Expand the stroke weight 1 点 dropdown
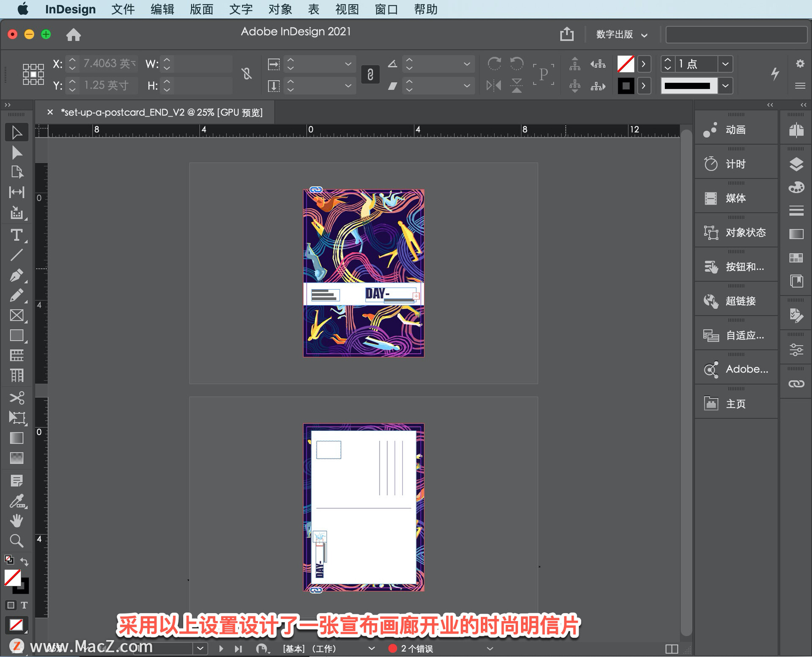 (x=725, y=64)
